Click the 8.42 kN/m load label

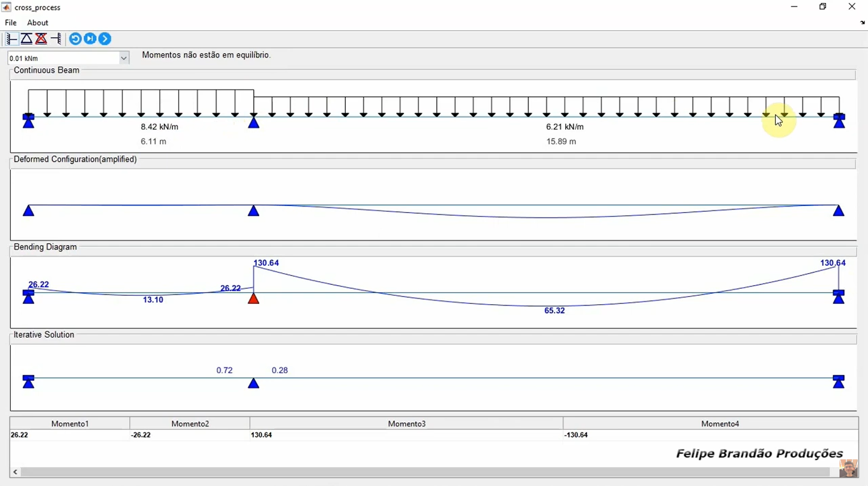(x=160, y=127)
